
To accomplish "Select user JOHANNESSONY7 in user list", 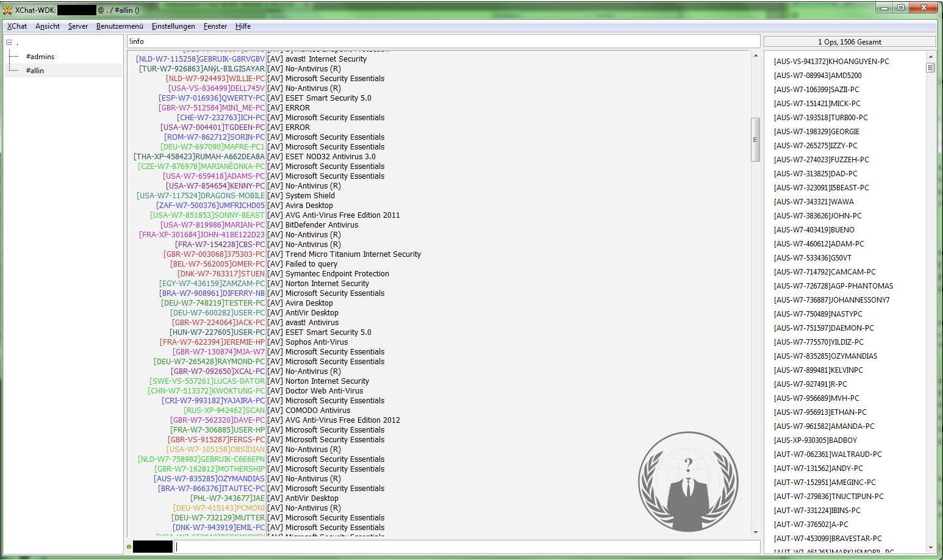I will (831, 300).
